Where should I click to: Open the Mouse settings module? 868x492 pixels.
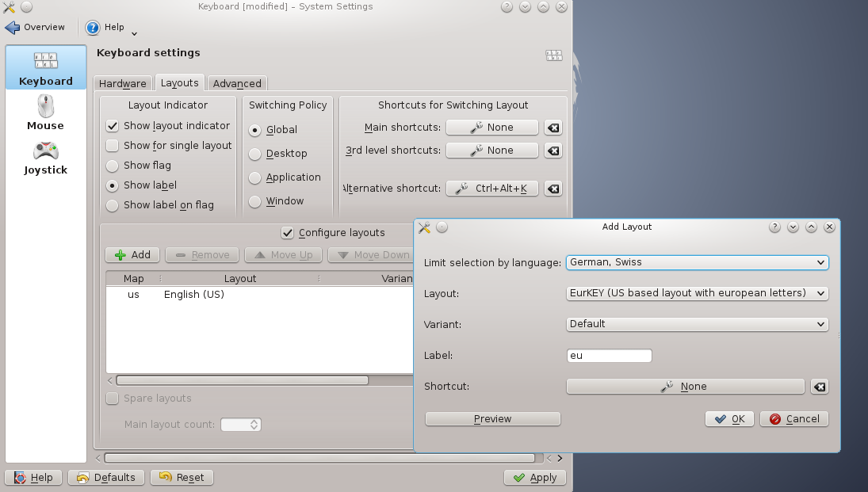45,113
